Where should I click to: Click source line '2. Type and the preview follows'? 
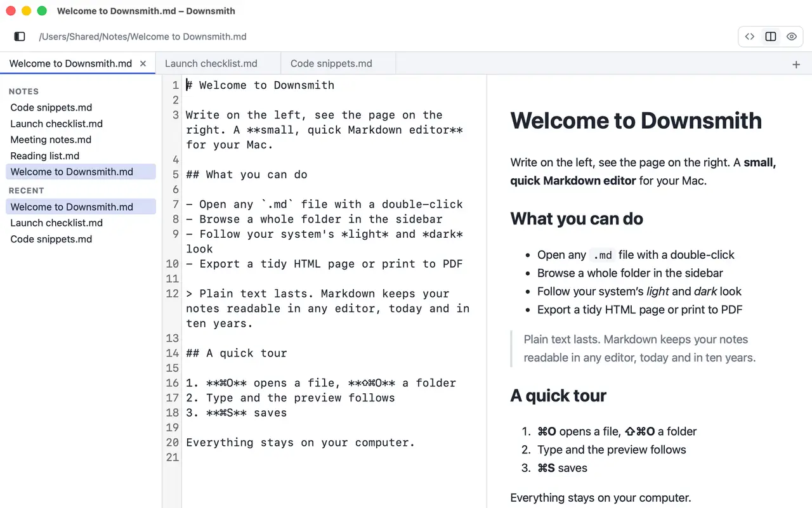click(291, 398)
